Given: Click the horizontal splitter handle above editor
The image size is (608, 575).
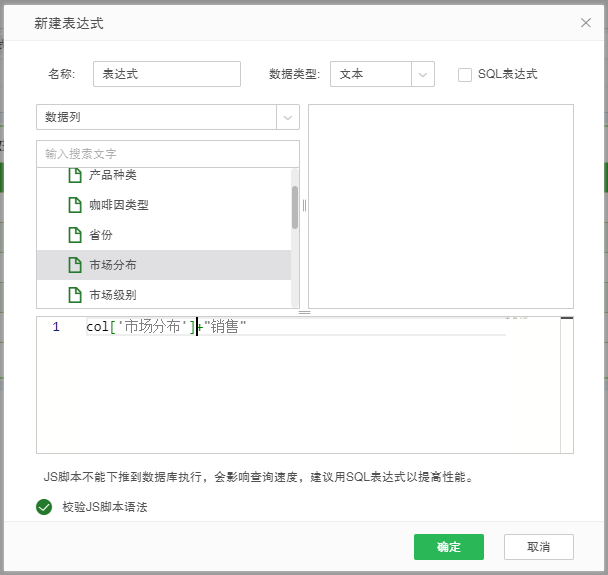Looking at the screenshot, I should (x=305, y=312).
